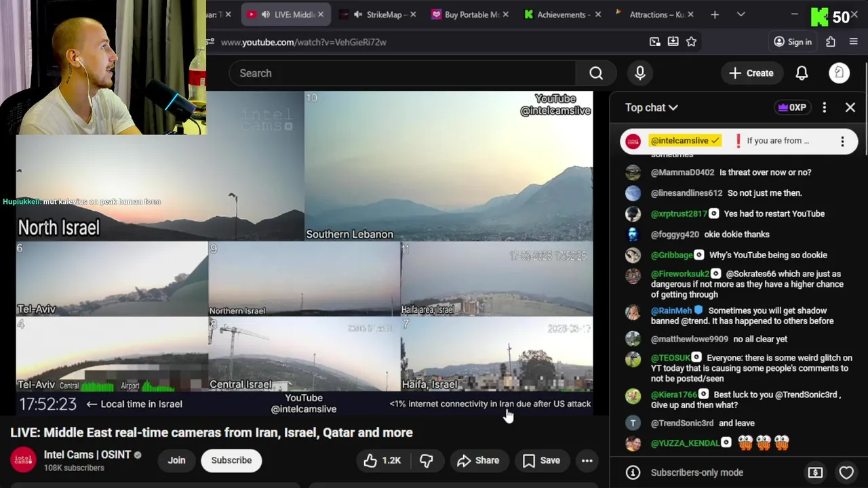This screenshot has height=488, width=868.
Task: Open YouTube notifications bell
Action: 802,73
